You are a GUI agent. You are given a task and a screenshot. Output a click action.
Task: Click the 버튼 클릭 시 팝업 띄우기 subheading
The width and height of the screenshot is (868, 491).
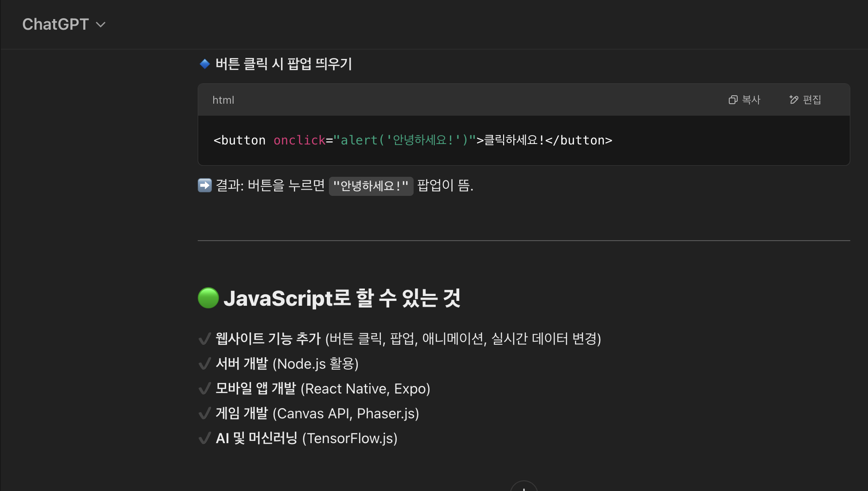tap(283, 64)
